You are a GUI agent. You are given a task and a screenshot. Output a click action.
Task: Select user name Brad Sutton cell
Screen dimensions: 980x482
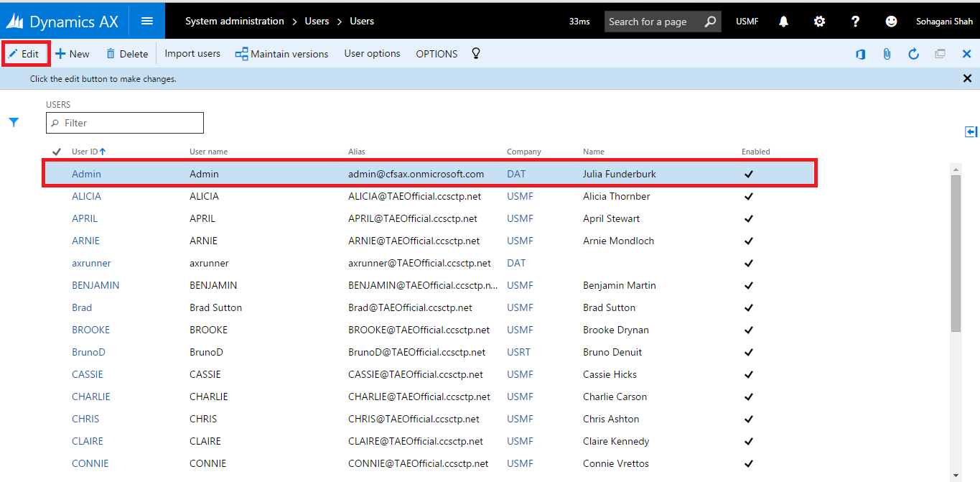[215, 307]
